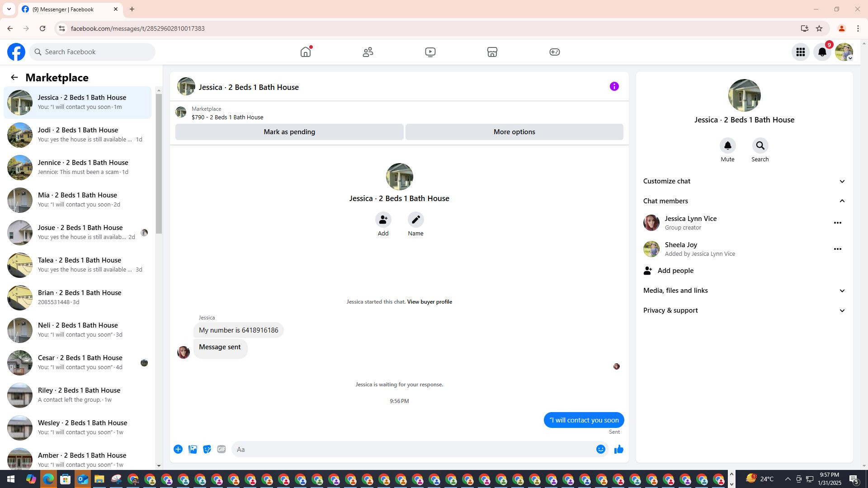This screenshot has height=488, width=868.
Task: Choose a GIF in composer
Action: 222,449
